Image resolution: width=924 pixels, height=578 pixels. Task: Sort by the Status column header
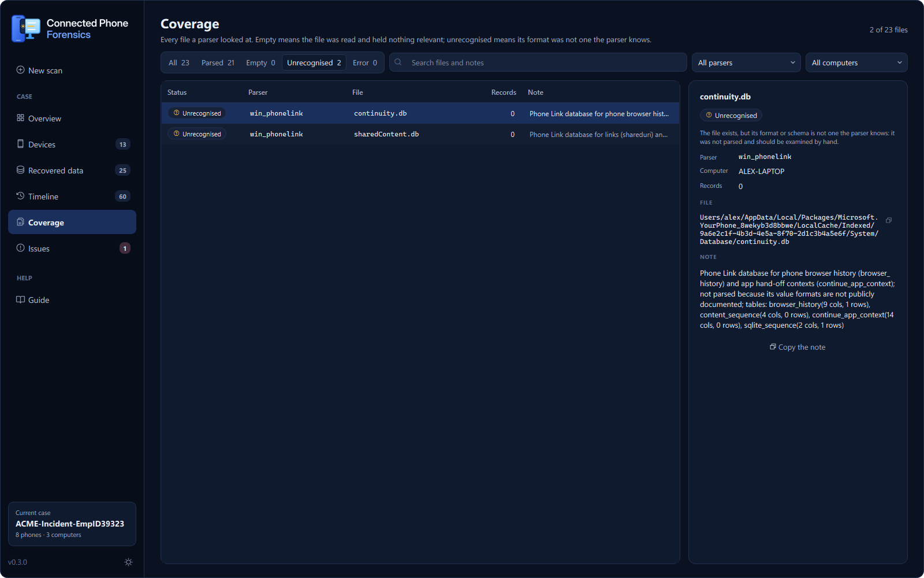click(x=177, y=92)
